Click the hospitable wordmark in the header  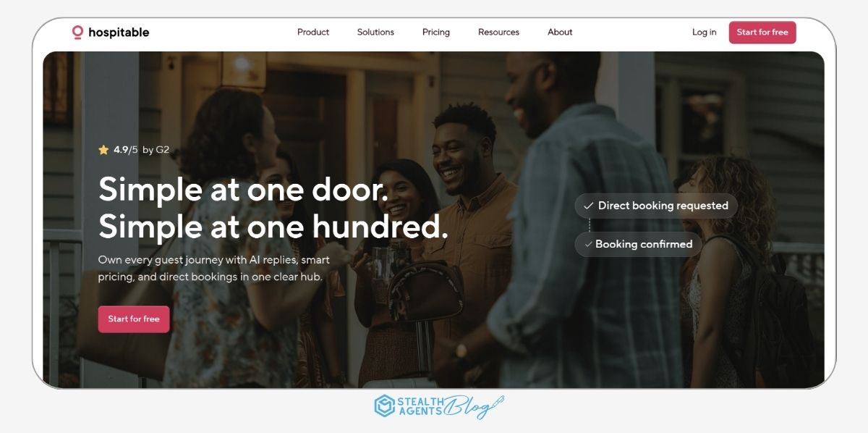pyautogui.click(x=119, y=32)
